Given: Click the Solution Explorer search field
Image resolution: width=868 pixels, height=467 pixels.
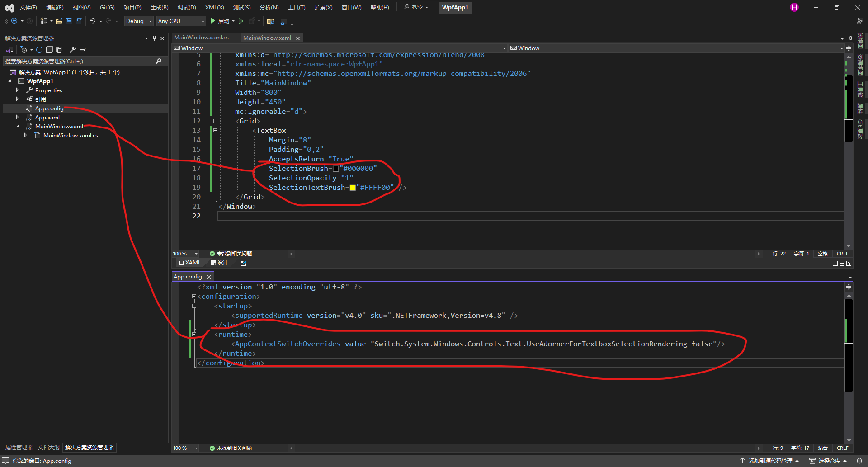Looking at the screenshot, I should [x=79, y=61].
